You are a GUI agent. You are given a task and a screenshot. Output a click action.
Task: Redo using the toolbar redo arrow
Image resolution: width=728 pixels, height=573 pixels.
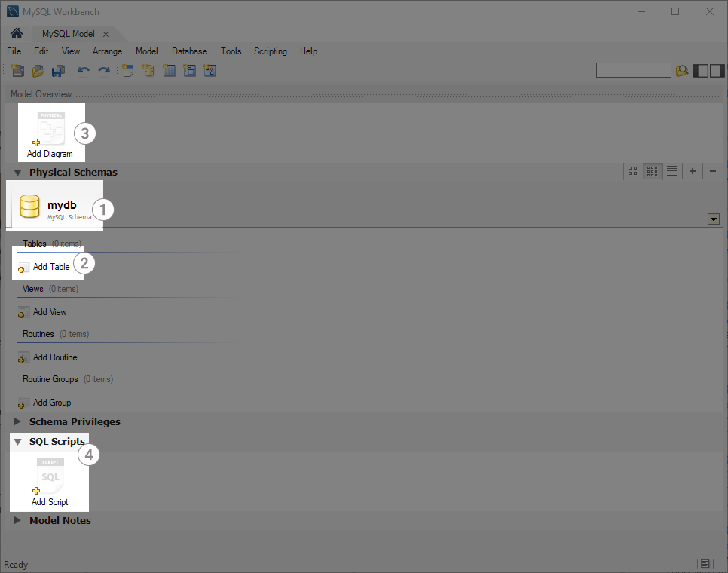pyautogui.click(x=105, y=70)
